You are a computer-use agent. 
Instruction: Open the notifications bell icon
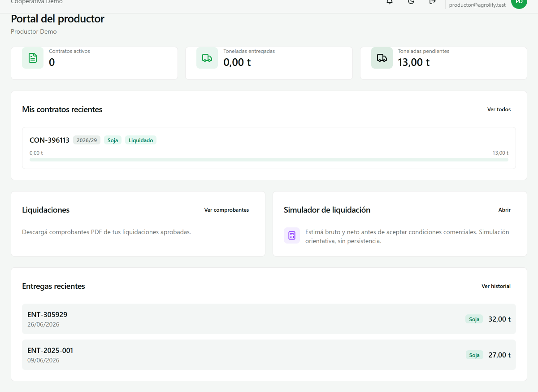pos(390,2)
